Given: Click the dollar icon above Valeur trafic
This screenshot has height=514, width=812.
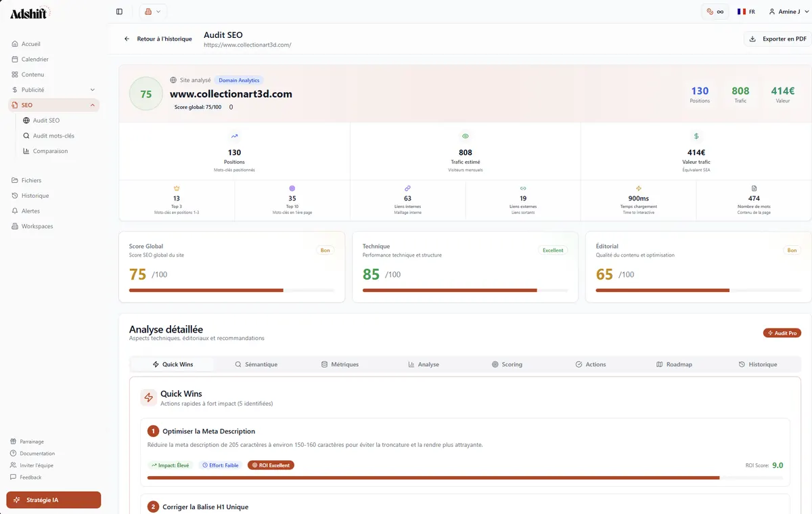Looking at the screenshot, I should [696, 136].
